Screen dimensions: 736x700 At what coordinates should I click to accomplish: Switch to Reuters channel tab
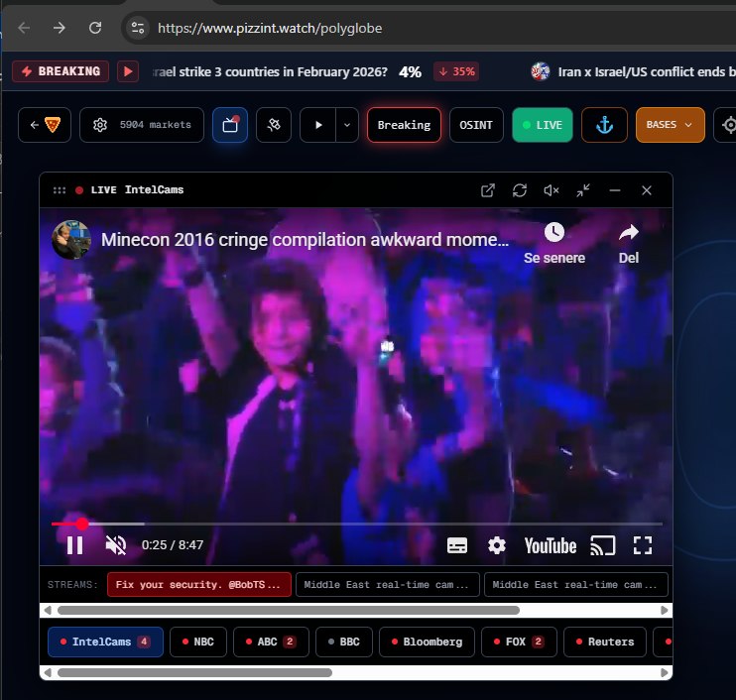(605, 642)
